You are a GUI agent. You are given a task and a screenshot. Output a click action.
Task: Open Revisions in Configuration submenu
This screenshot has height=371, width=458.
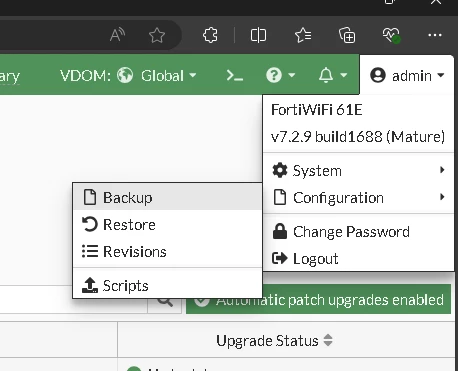(167, 251)
